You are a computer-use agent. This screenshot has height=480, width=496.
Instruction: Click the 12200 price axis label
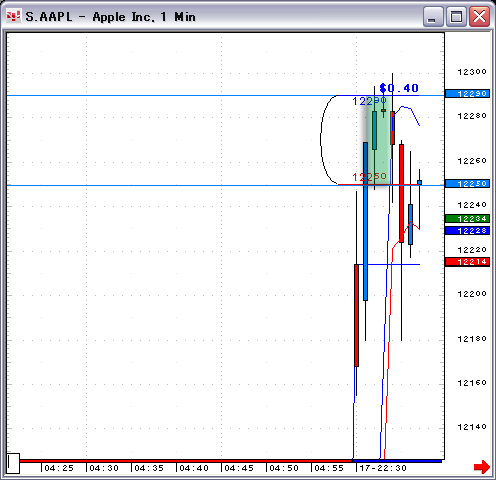[x=472, y=294]
